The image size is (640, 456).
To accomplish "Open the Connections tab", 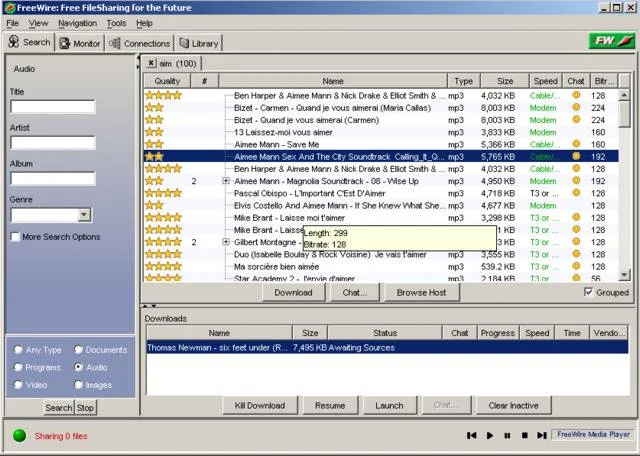I will click(x=139, y=43).
